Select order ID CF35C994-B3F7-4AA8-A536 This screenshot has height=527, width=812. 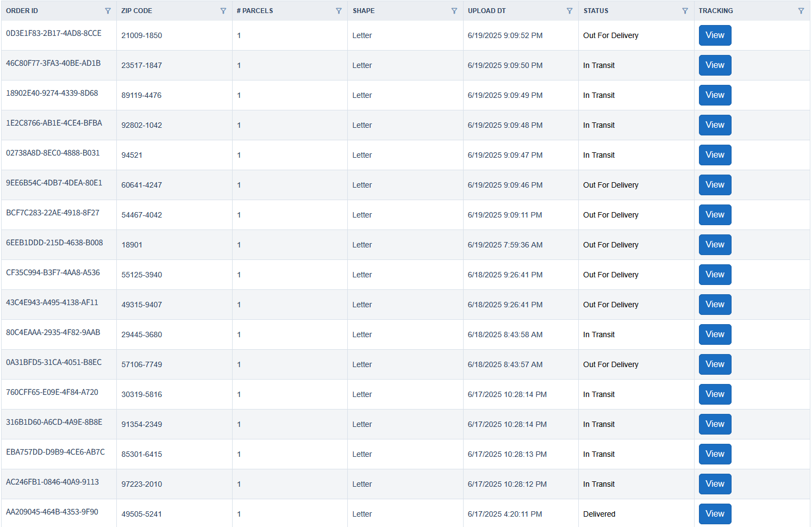coord(53,272)
